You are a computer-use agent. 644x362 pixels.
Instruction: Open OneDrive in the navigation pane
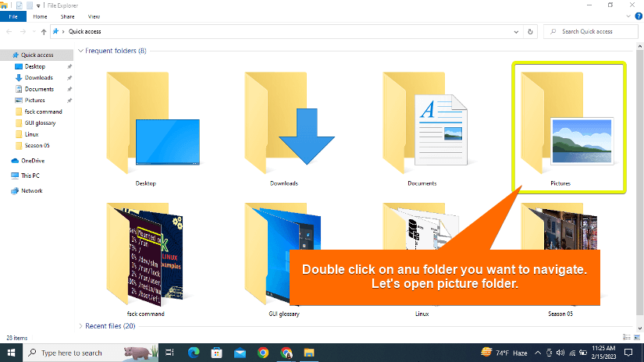pyautogui.click(x=33, y=161)
